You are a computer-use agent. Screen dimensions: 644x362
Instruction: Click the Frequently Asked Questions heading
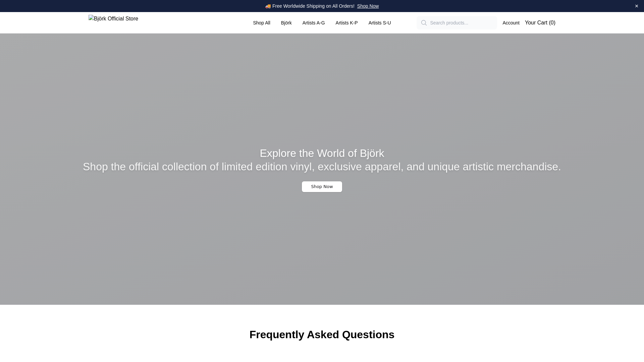(322, 335)
